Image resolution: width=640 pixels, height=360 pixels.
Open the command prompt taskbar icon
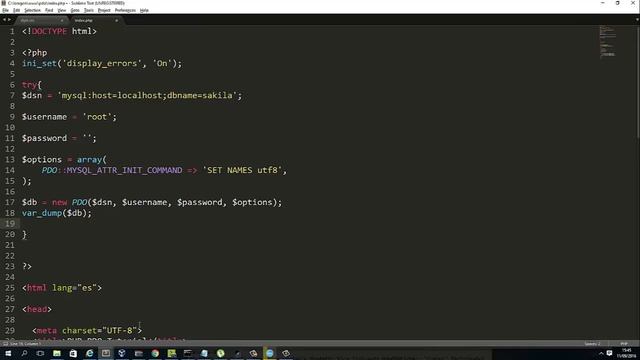(x=188, y=353)
